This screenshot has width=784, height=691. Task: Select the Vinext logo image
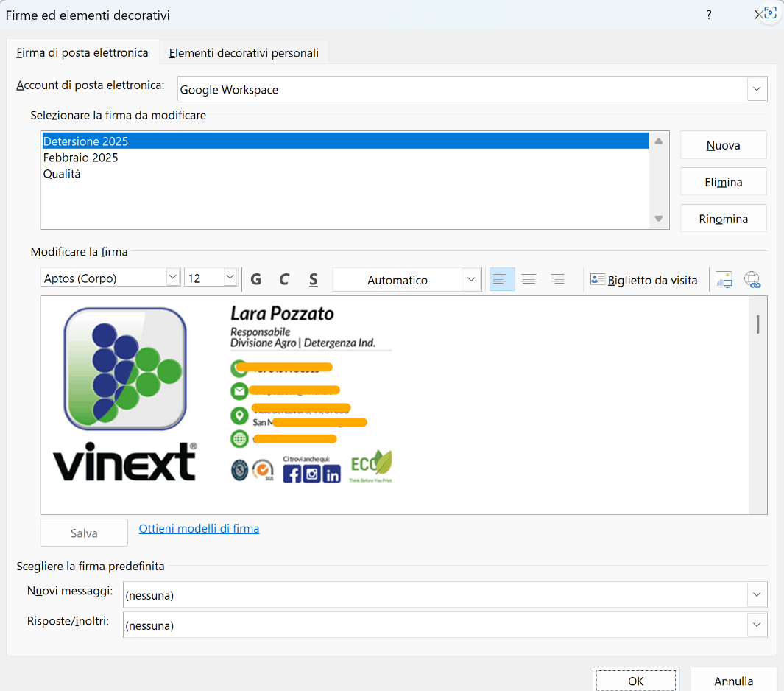(x=125, y=394)
